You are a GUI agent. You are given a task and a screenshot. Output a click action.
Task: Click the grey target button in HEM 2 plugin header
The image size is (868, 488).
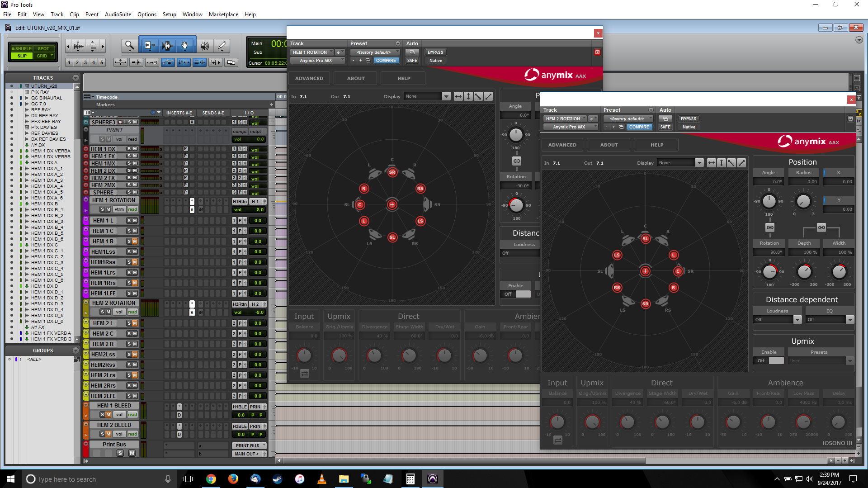point(850,119)
